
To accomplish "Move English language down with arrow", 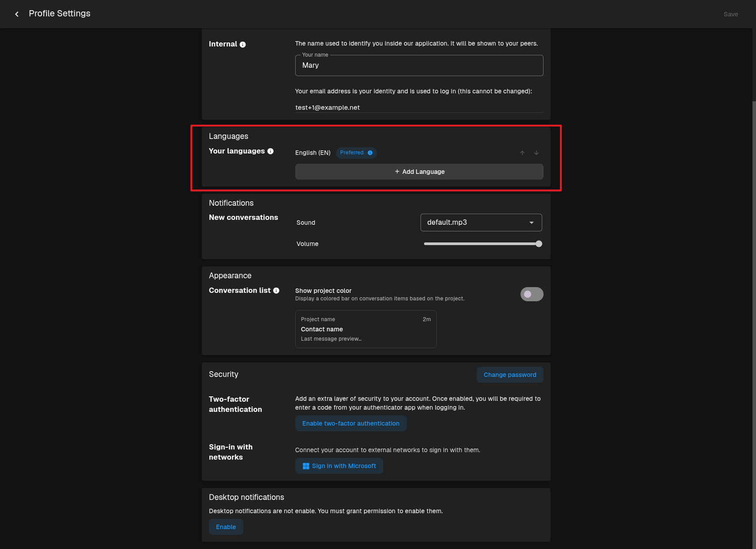I will click(x=536, y=153).
